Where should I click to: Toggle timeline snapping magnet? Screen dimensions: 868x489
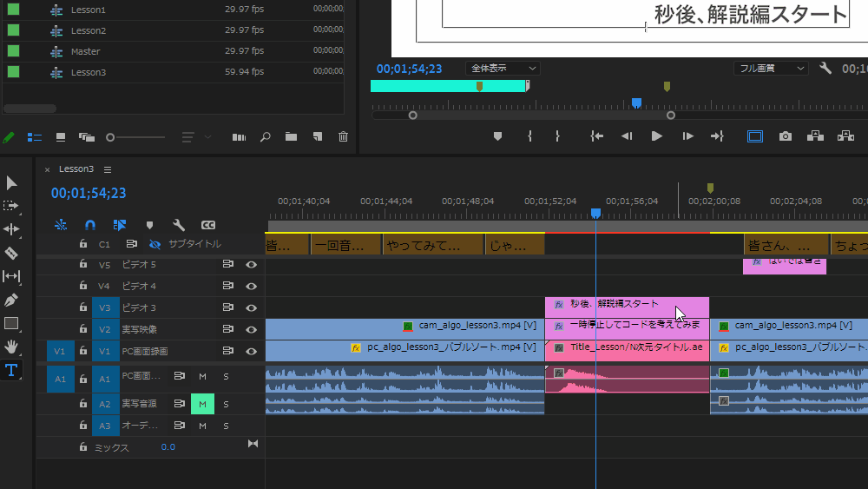click(x=90, y=225)
